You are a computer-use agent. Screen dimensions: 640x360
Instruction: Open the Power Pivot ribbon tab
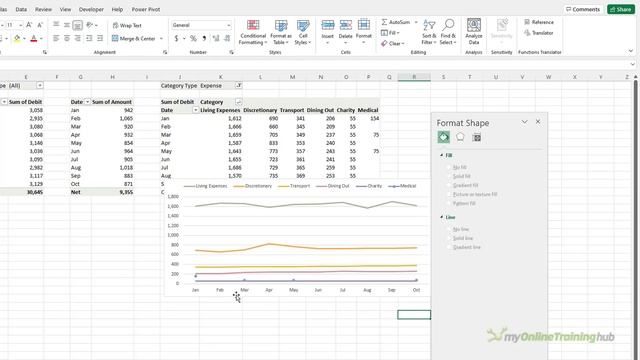click(146, 9)
